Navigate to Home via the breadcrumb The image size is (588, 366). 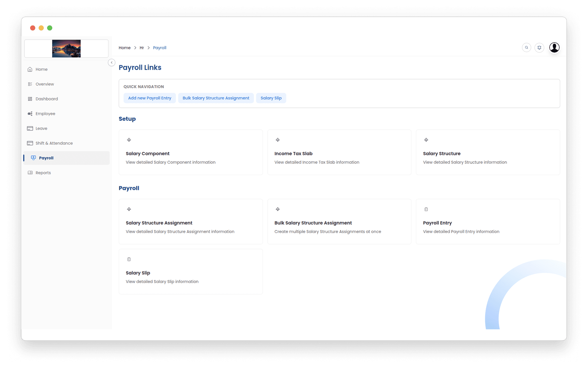[124, 48]
